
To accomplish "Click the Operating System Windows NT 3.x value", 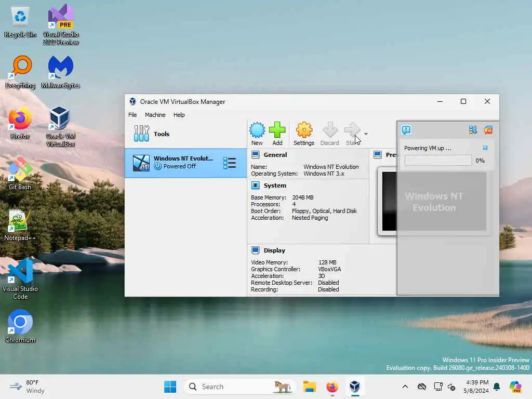I will [x=324, y=174].
